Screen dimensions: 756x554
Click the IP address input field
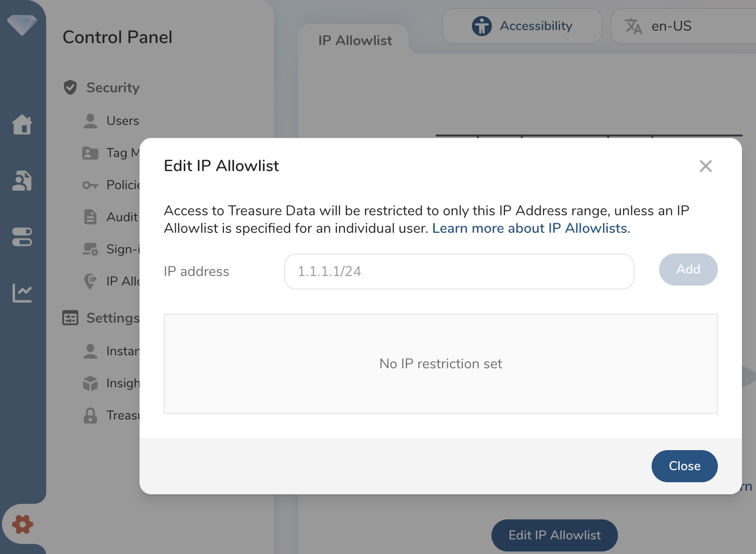(459, 271)
